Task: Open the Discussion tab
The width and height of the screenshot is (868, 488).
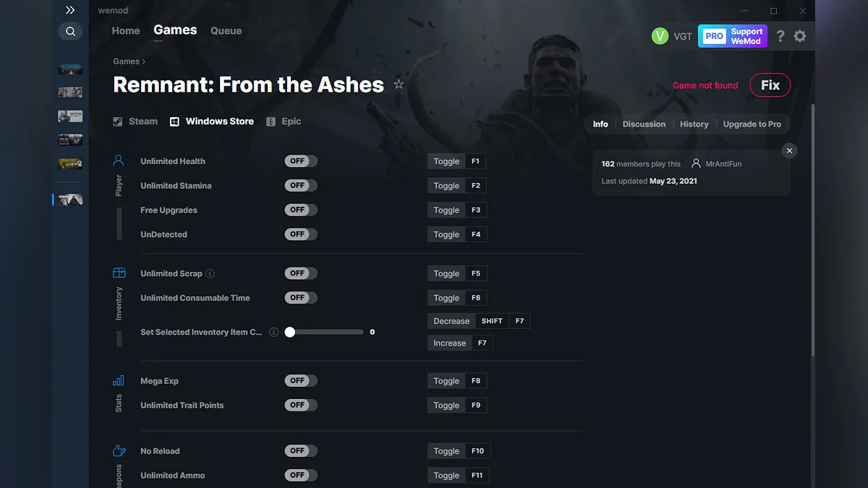Action: (643, 124)
